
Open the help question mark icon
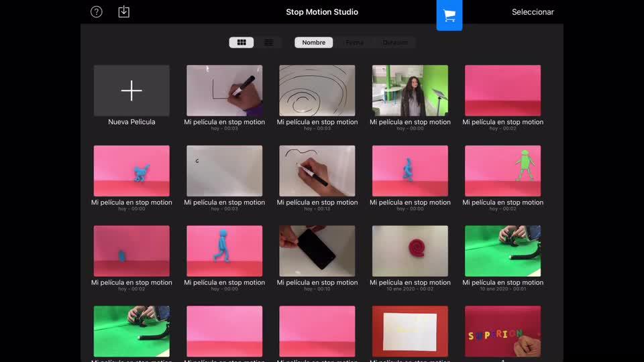click(97, 12)
